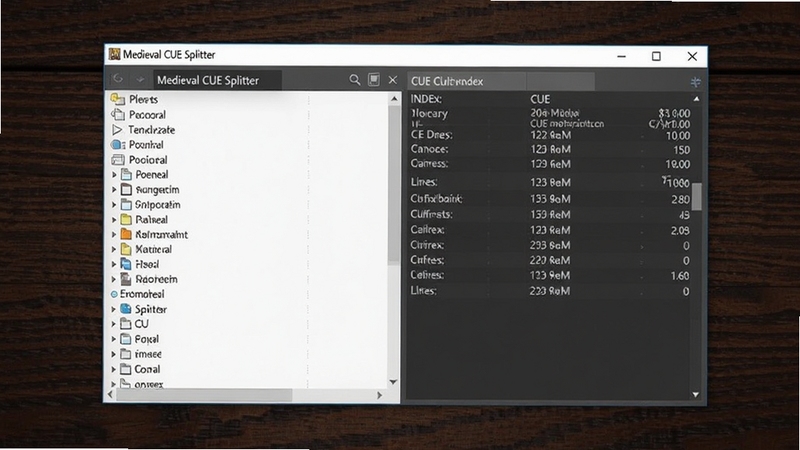Viewport: 800px width, 450px height.
Task: Click scroll-right arrow of tree panel
Action: (379, 395)
